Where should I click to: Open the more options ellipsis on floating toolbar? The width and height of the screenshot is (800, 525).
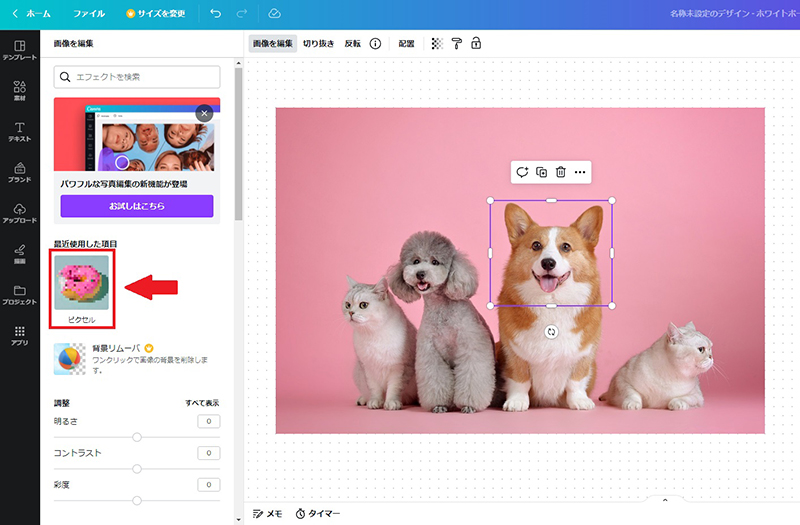[580, 172]
